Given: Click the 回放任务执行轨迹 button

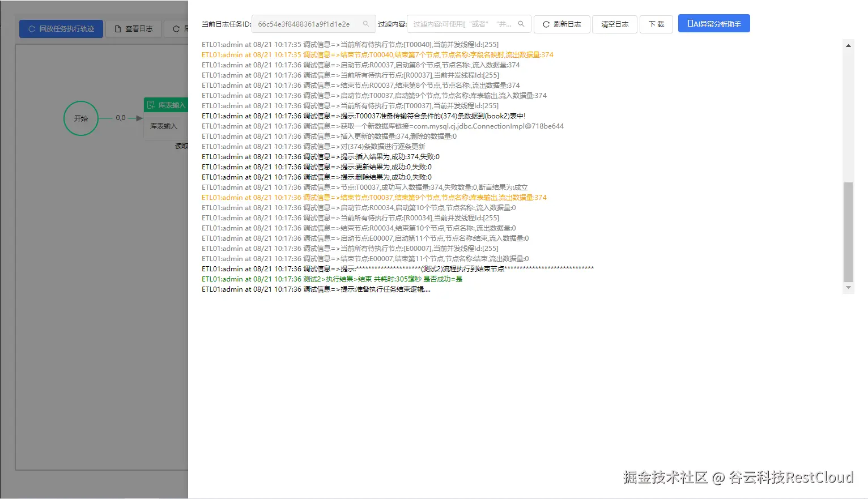Looking at the screenshot, I should click(x=61, y=29).
